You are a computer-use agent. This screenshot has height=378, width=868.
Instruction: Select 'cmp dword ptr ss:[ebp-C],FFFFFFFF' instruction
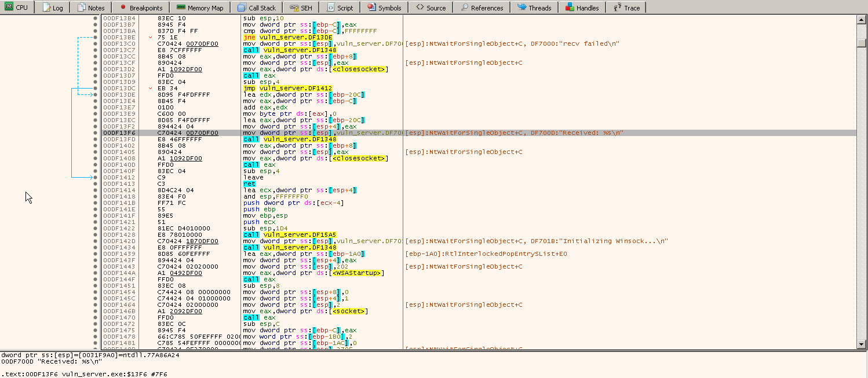point(310,31)
